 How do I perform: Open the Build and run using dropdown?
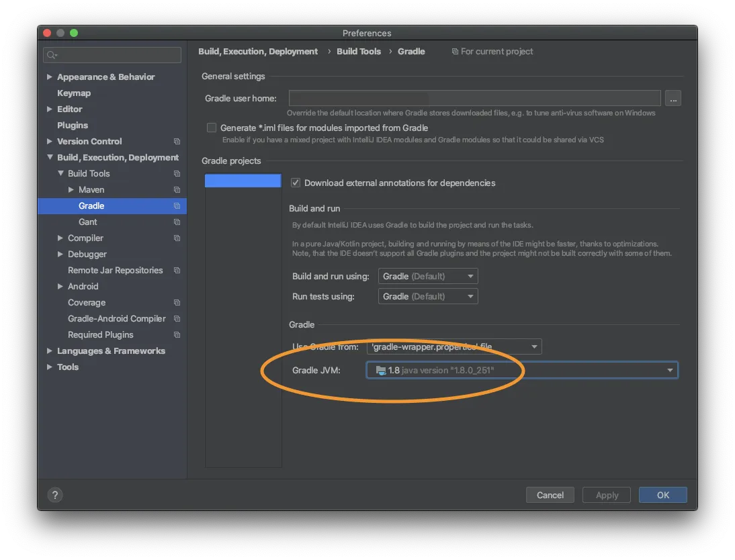(428, 276)
